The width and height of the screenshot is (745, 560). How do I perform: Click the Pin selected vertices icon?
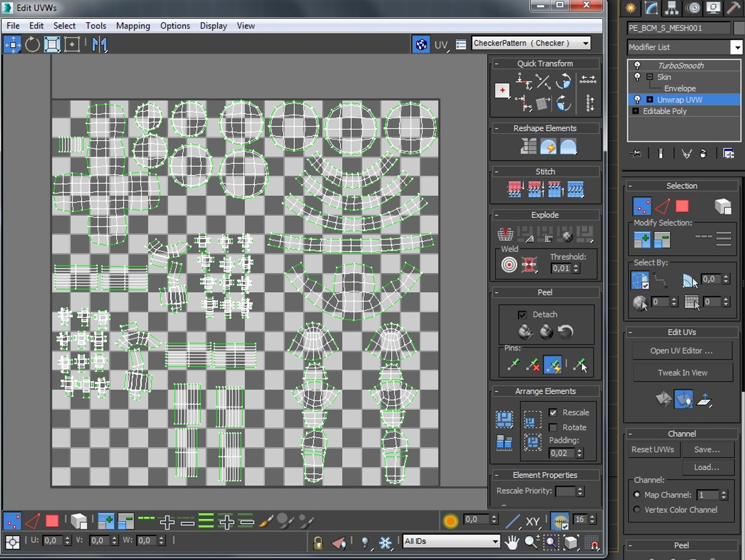[x=513, y=365]
